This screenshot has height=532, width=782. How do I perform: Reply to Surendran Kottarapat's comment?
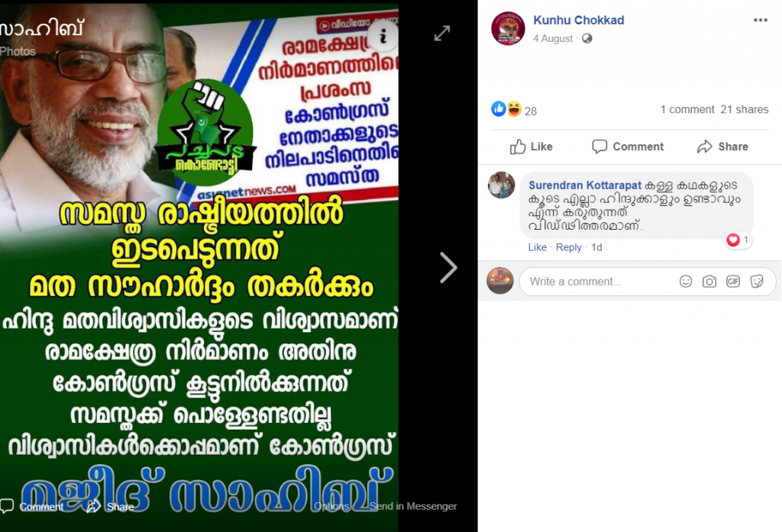point(568,247)
